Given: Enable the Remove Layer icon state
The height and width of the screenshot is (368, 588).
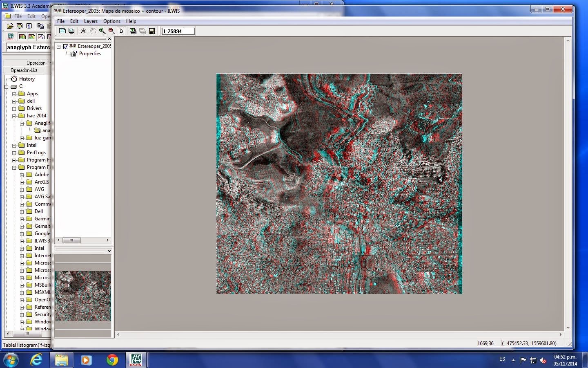Looking at the screenshot, I should click(142, 31).
